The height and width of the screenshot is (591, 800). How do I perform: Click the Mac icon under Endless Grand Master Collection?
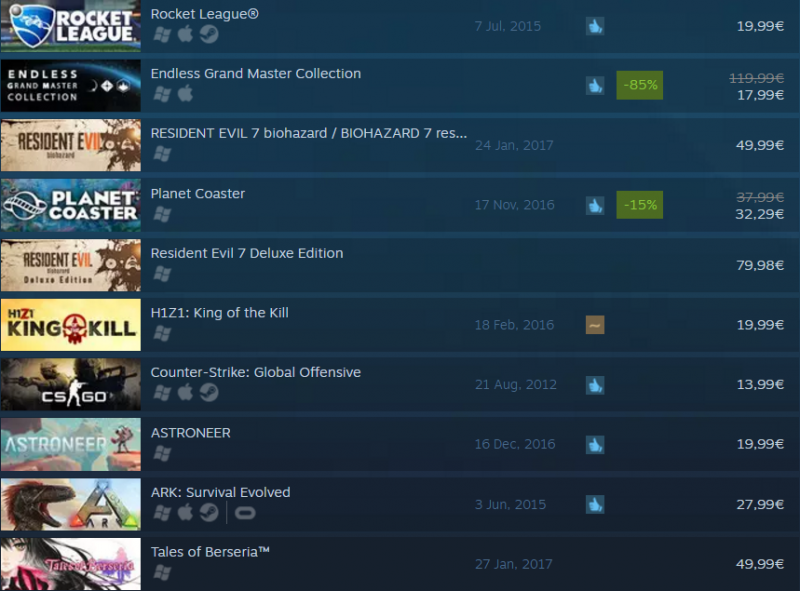click(186, 94)
